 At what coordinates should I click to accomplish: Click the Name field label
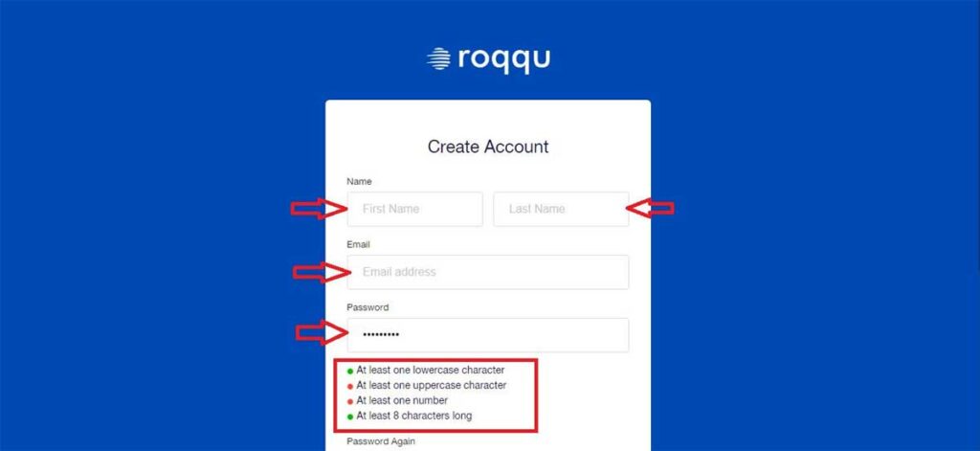tap(360, 181)
